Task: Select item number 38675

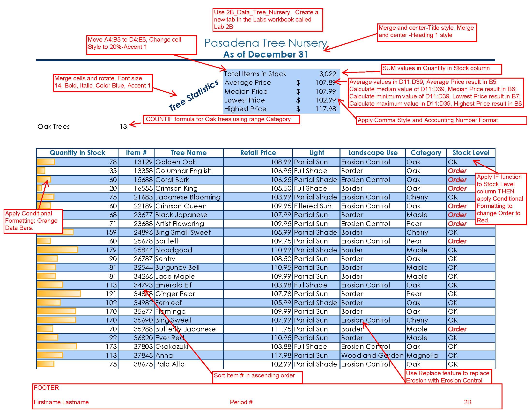Action: (136, 364)
